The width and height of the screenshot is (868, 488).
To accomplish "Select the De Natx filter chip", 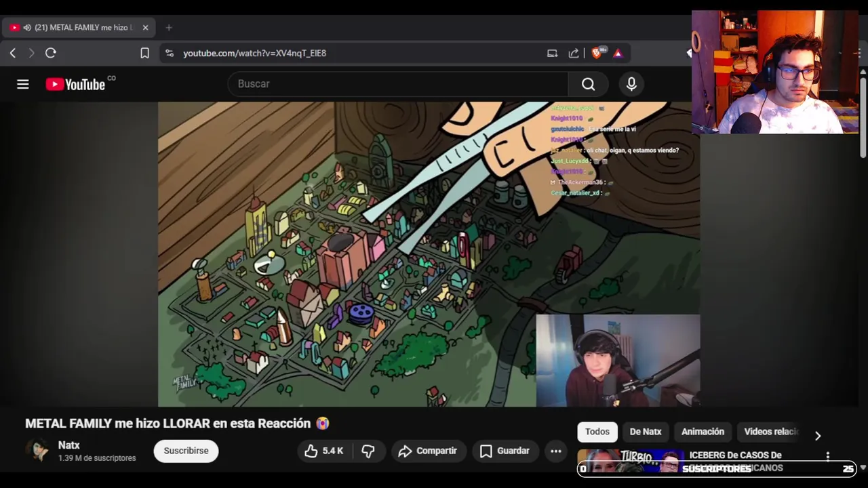I will (646, 432).
